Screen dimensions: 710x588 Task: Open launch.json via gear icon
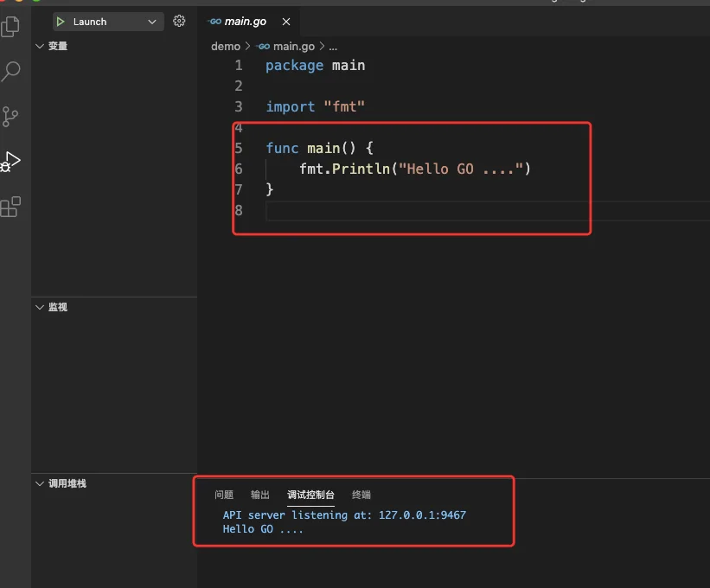(x=179, y=21)
